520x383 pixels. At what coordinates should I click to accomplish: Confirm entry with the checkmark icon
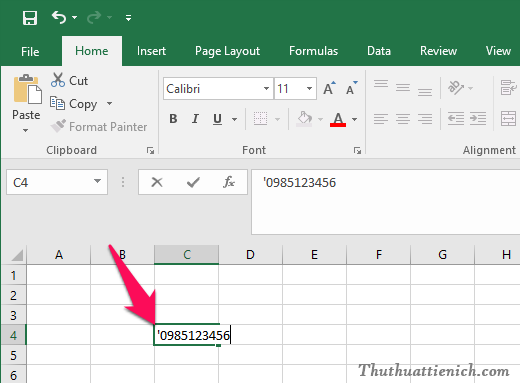193,182
